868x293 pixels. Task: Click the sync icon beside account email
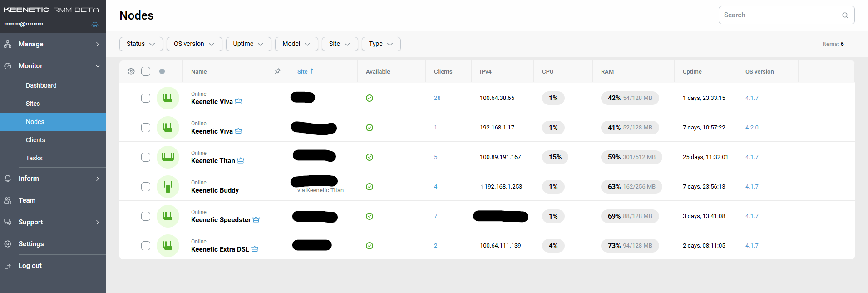[95, 24]
